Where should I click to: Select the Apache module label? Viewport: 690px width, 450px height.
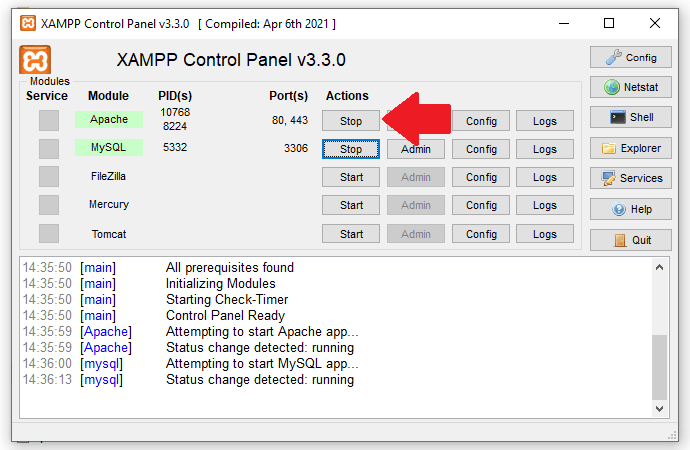pyautogui.click(x=109, y=119)
